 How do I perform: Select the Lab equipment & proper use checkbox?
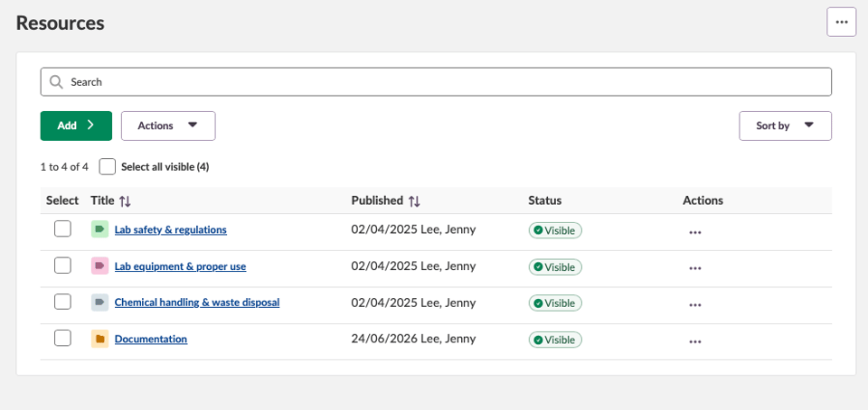(62, 266)
